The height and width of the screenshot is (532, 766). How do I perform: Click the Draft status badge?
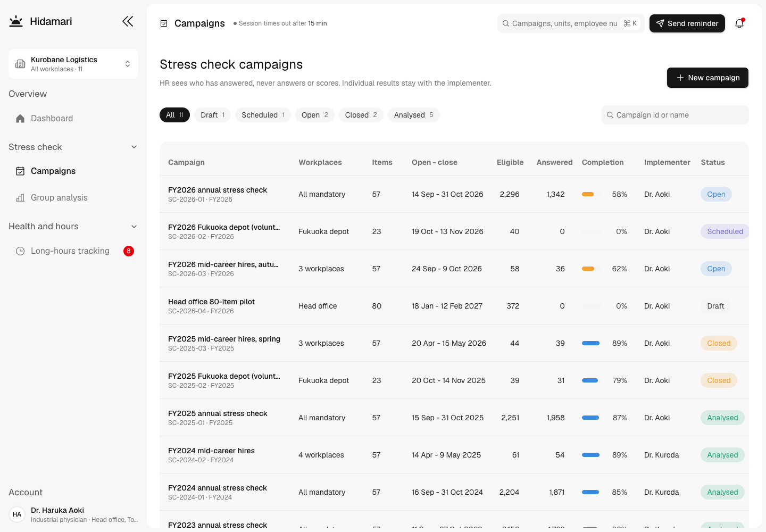715,306
